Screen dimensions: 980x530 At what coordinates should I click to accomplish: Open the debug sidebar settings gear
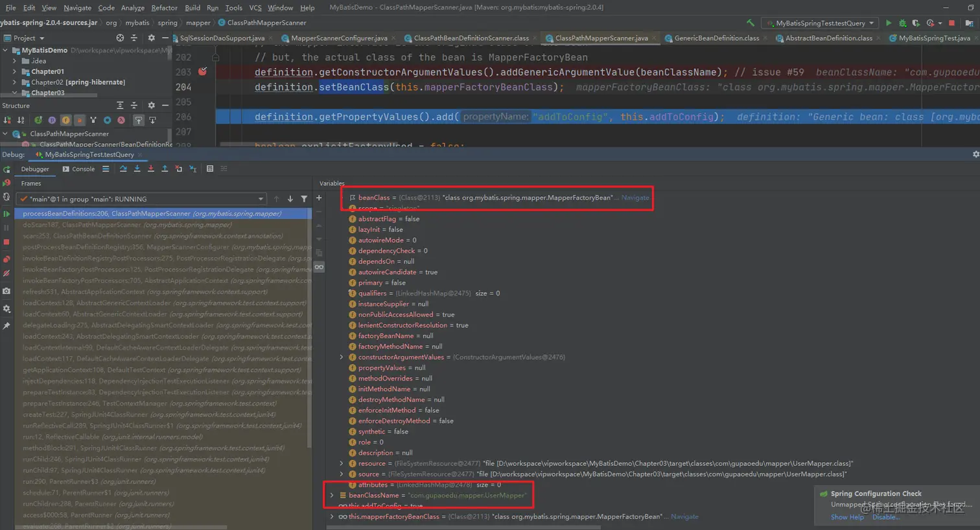click(x=6, y=309)
